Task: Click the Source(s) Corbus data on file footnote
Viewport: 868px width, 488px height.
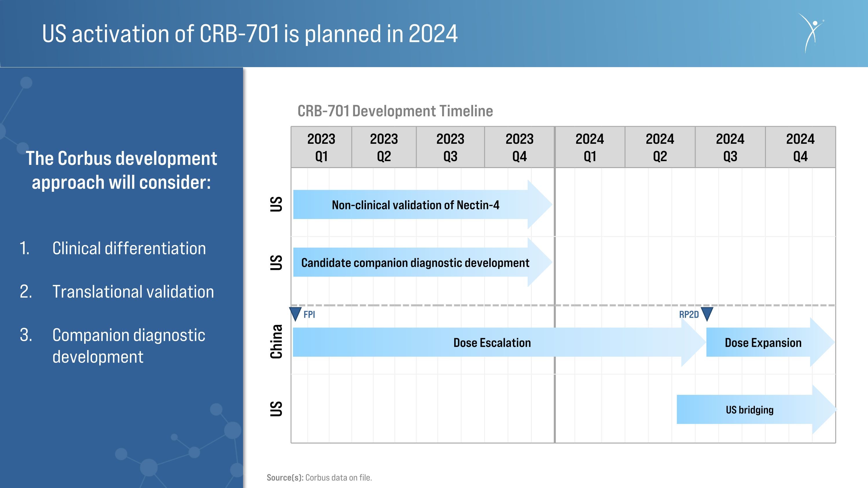Action: tap(319, 478)
